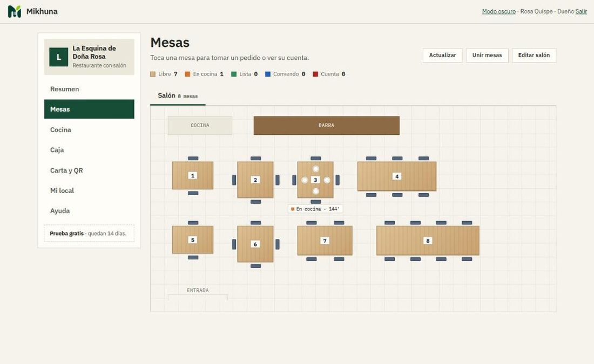Click the Editar salón button

[x=534, y=55]
